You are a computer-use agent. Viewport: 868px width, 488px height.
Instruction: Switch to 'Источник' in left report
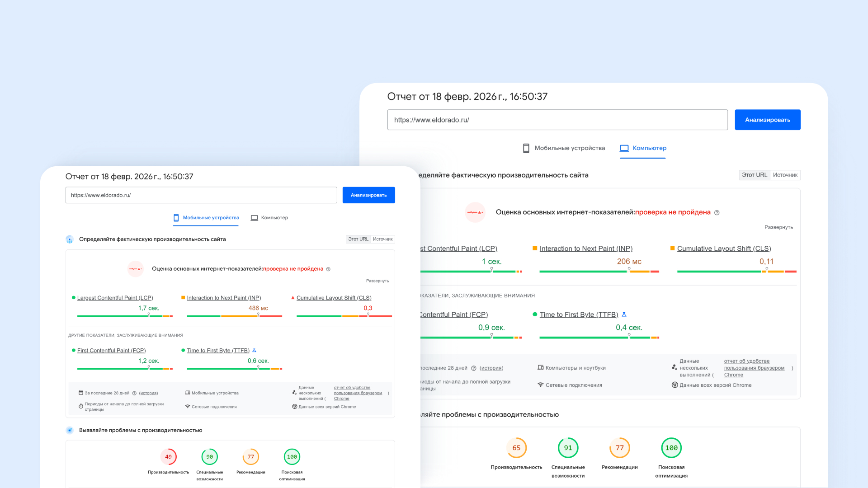pyautogui.click(x=382, y=239)
